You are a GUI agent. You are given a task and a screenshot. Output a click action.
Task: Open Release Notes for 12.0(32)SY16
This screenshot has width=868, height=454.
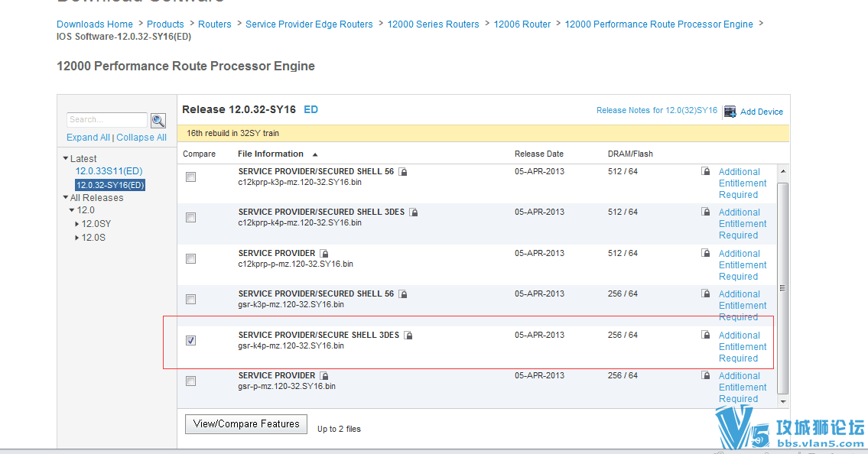click(x=656, y=111)
